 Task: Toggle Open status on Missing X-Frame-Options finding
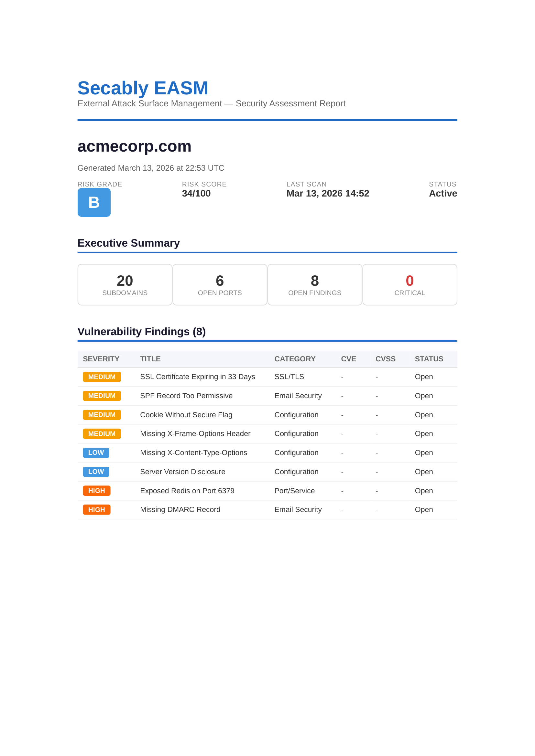coord(424,434)
